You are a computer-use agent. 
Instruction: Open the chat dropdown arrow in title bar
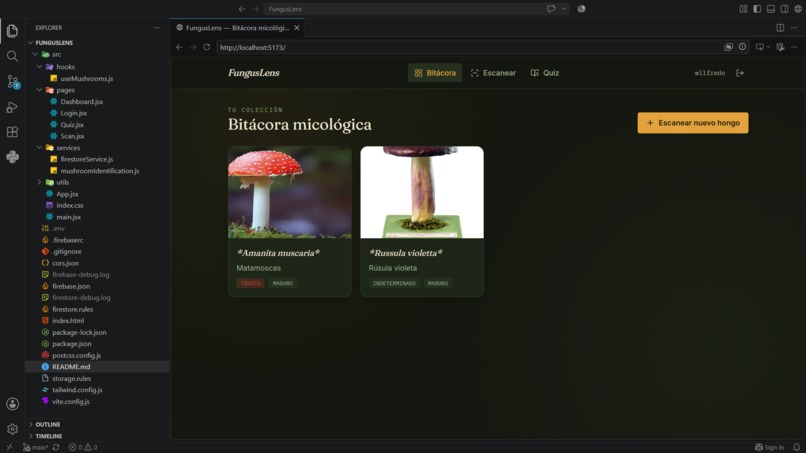(x=564, y=9)
